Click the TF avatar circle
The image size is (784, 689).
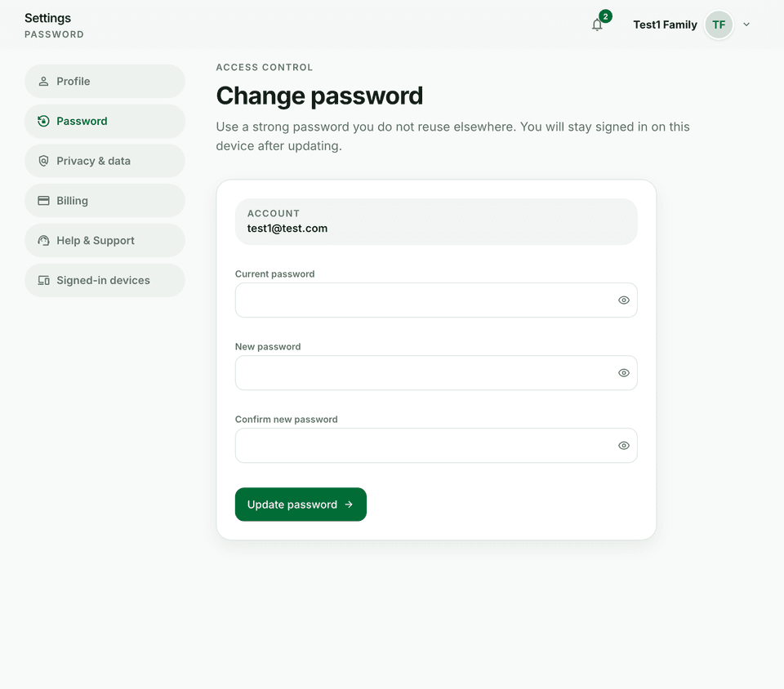click(719, 24)
